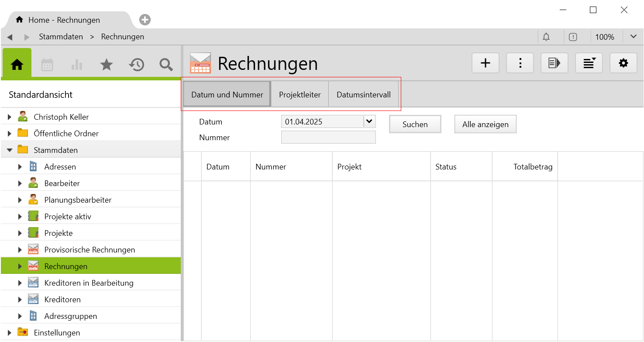This screenshot has width=644, height=342.
Task: Open the three-dot more options menu
Action: click(x=520, y=63)
